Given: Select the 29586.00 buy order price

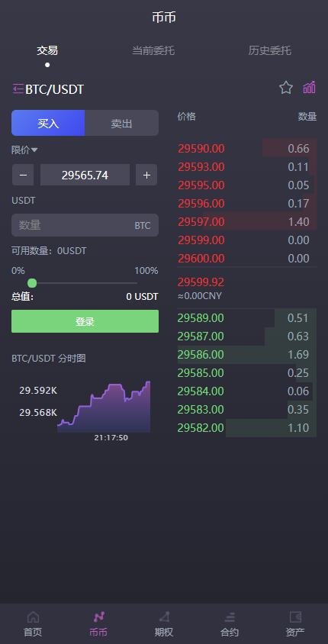Looking at the screenshot, I should [201, 355].
